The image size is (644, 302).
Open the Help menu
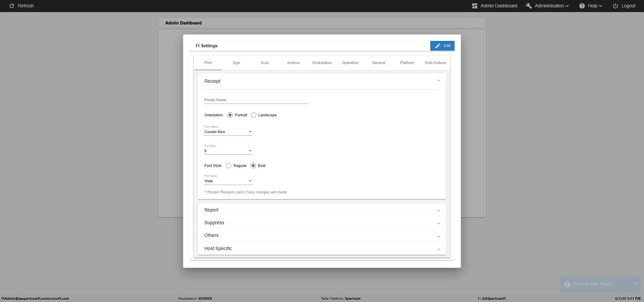tap(591, 6)
